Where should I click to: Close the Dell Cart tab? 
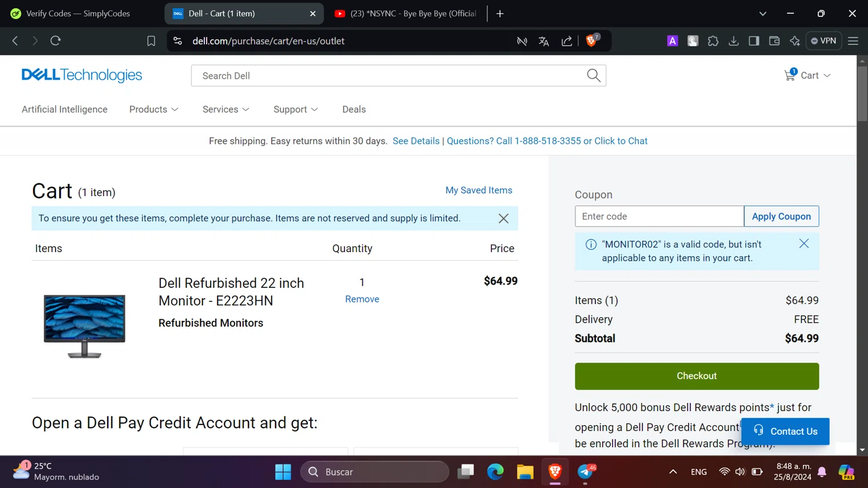[312, 13]
